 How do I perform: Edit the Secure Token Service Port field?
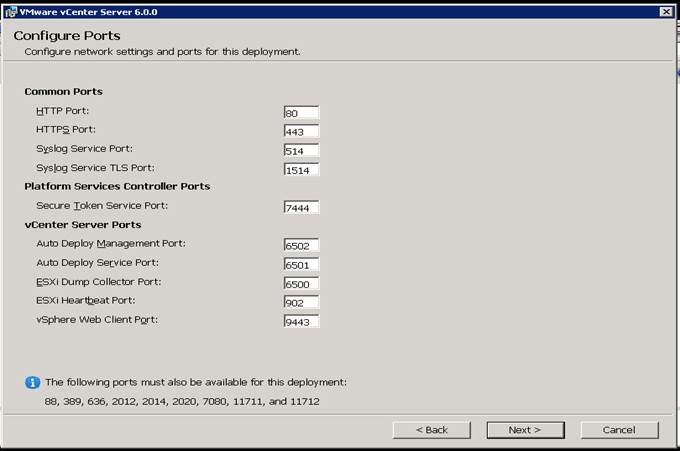click(301, 207)
